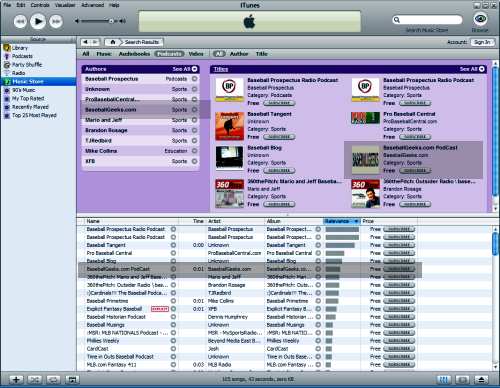Open the File menu

tap(7, 5)
